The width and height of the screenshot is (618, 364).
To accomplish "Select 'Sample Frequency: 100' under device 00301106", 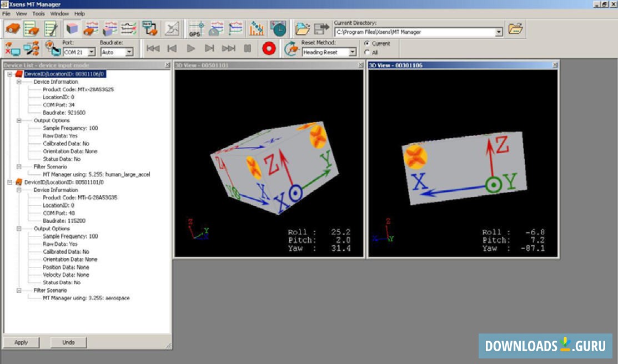I will point(70,128).
